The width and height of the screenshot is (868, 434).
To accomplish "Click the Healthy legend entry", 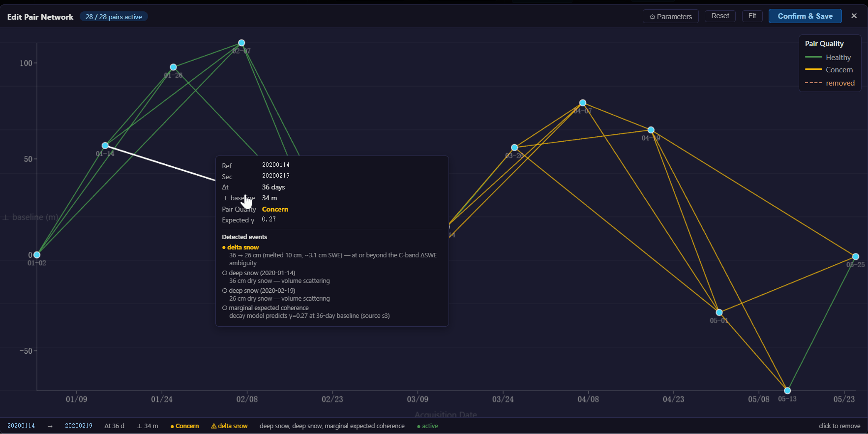I will coord(828,58).
